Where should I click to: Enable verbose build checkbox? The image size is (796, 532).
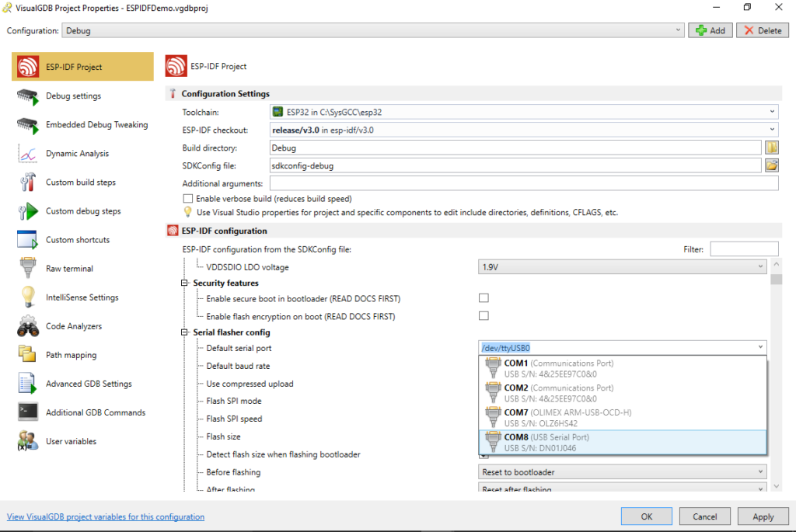(187, 199)
